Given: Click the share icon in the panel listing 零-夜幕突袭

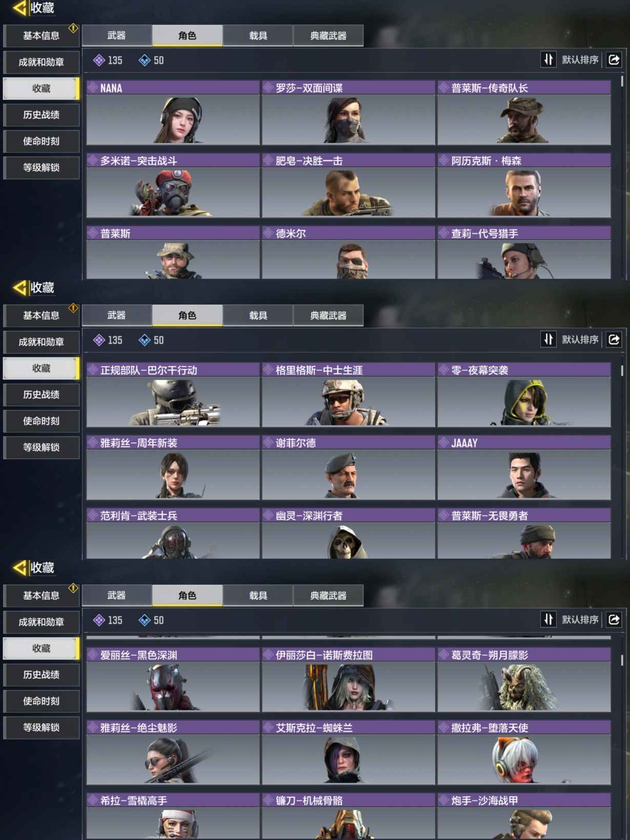Looking at the screenshot, I should pos(614,339).
